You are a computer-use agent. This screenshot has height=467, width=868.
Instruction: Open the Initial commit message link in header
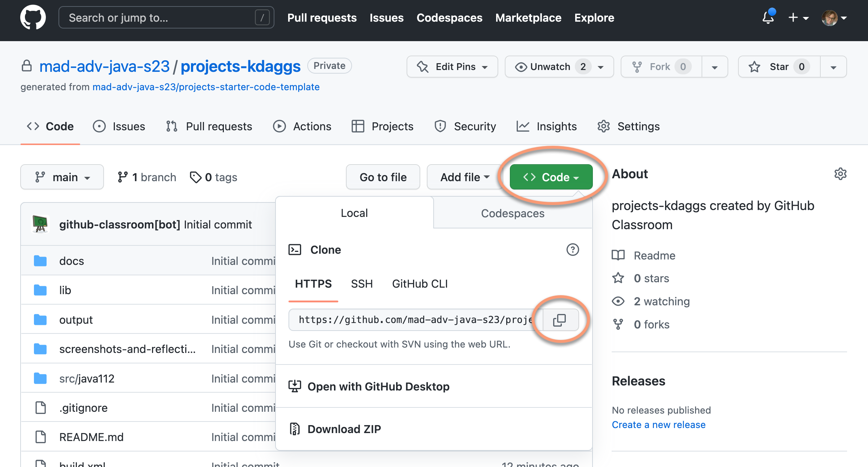tap(218, 224)
